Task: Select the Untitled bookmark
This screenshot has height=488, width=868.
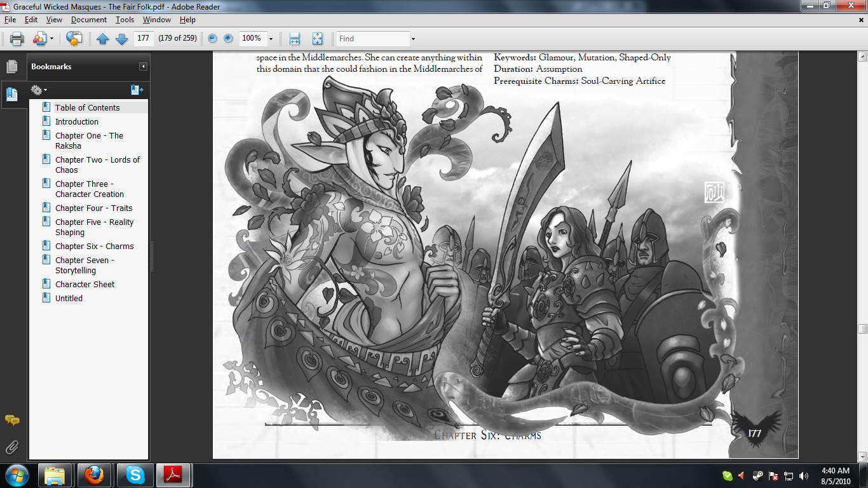Action: tap(69, 298)
